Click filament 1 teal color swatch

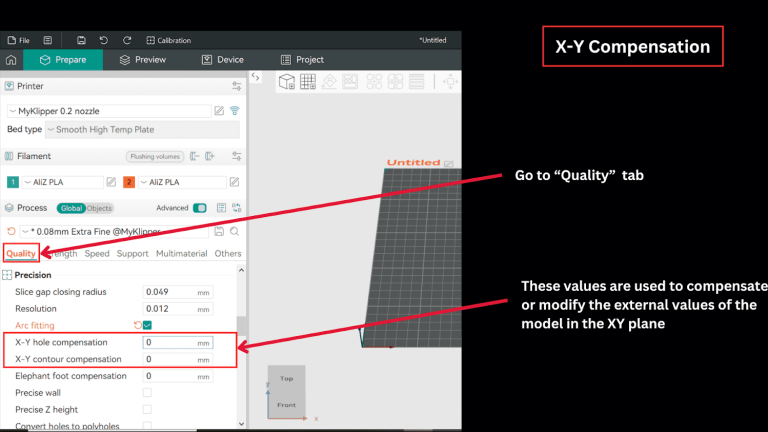point(13,182)
